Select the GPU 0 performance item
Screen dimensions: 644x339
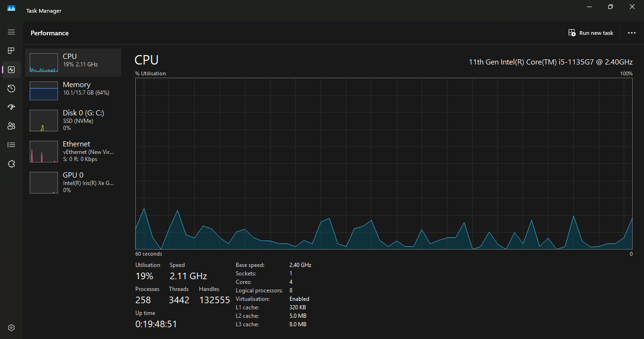pos(73,182)
